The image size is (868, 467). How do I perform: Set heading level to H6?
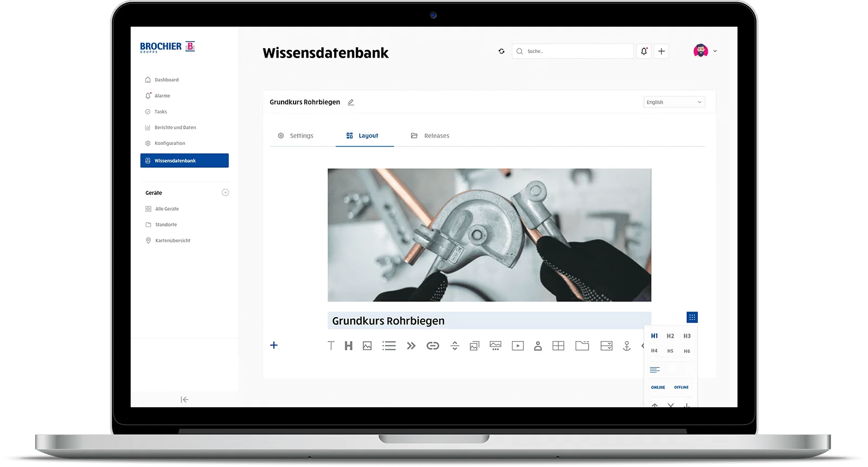pos(687,351)
